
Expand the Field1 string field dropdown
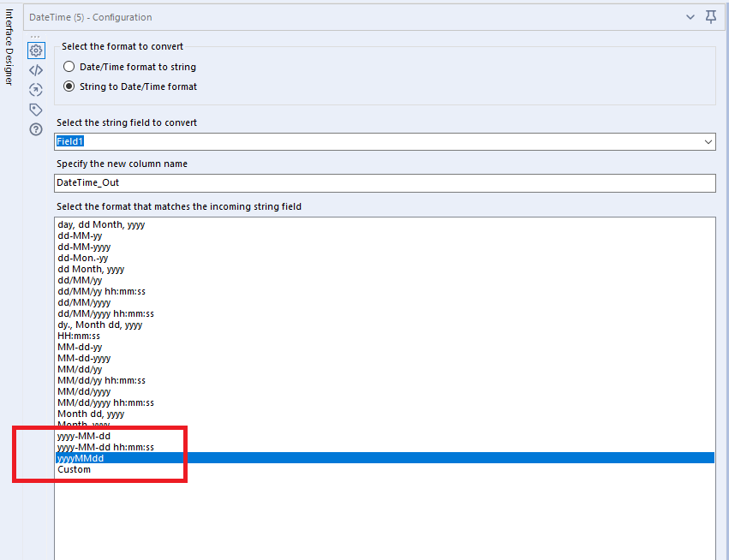pyautogui.click(x=708, y=142)
